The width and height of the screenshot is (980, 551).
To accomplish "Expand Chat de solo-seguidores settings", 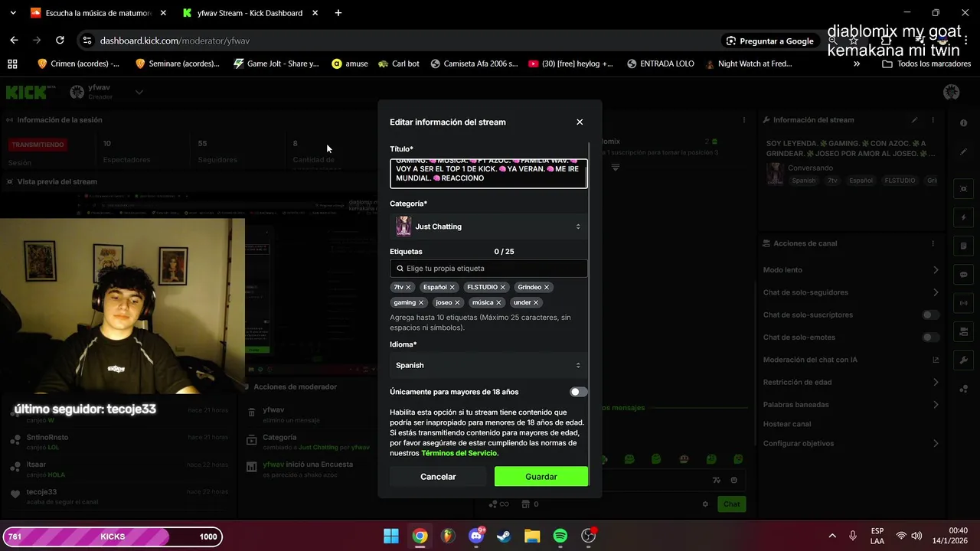I will point(936,292).
